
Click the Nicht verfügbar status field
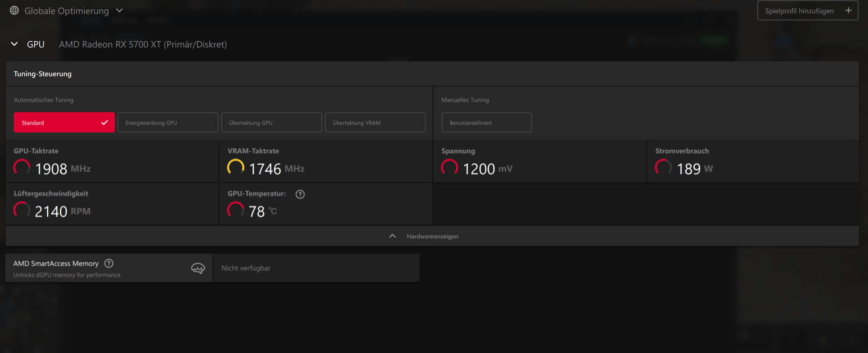(316, 268)
